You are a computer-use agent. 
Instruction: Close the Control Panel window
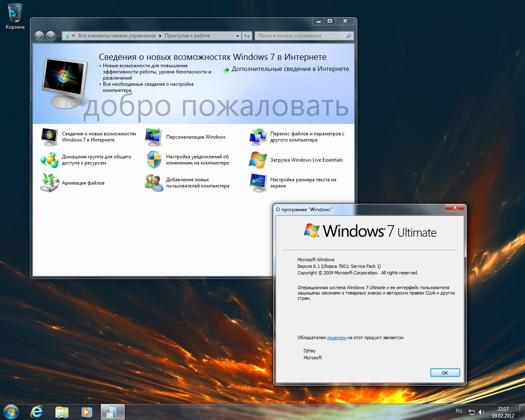[345, 21]
